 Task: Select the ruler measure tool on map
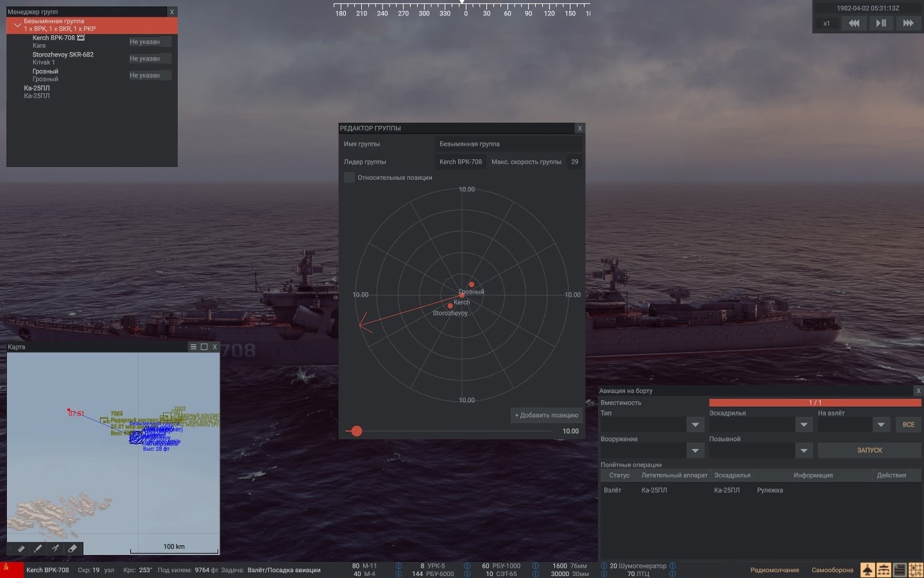point(21,548)
